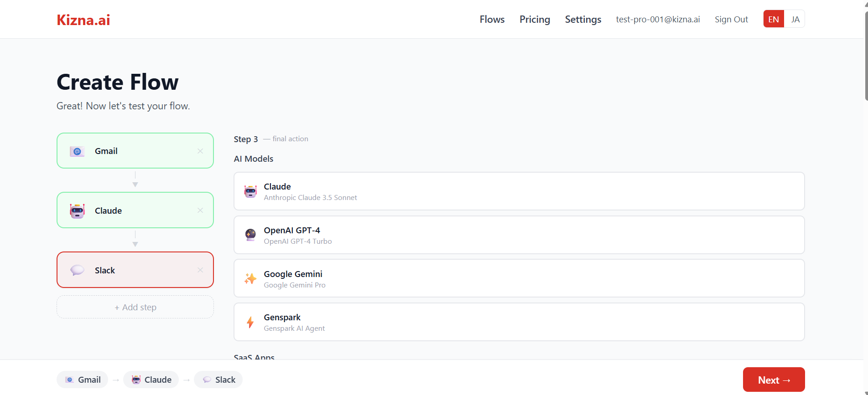Click the Gmail envelope icon in step list
This screenshot has width=868, height=395.
pyautogui.click(x=77, y=151)
